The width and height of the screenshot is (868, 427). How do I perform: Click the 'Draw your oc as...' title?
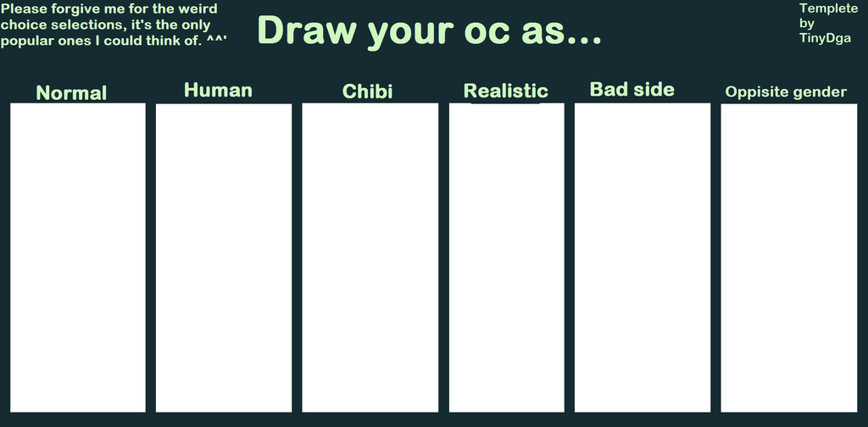430,31
